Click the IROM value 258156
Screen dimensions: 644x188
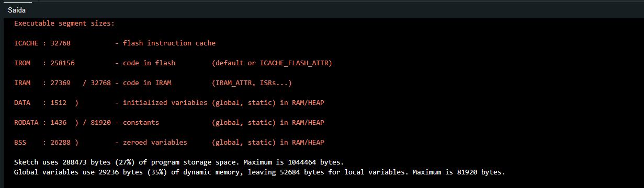point(62,63)
